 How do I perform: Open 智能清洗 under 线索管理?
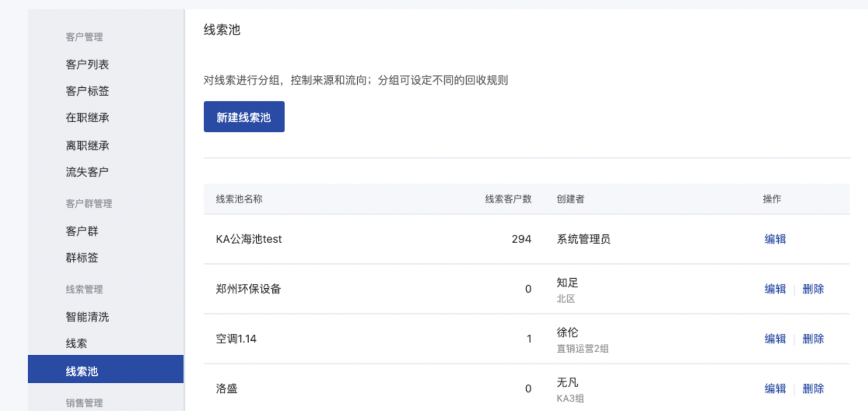click(x=87, y=317)
